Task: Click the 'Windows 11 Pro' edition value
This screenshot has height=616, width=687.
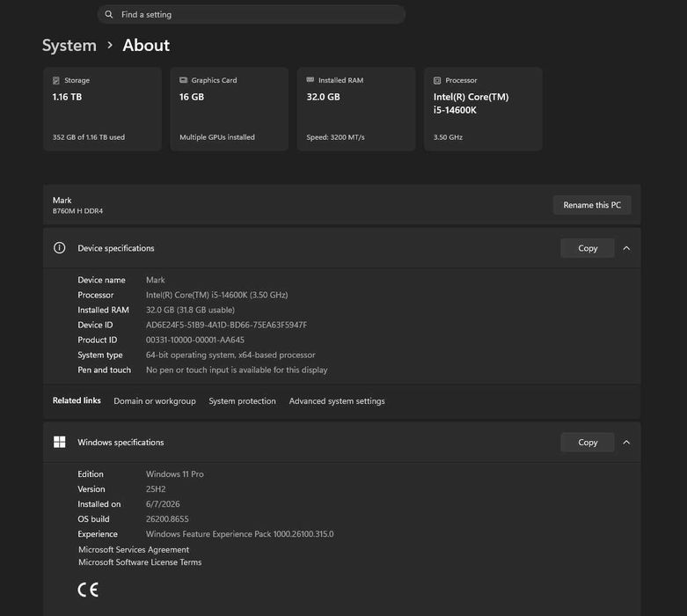Action: pyautogui.click(x=174, y=474)
